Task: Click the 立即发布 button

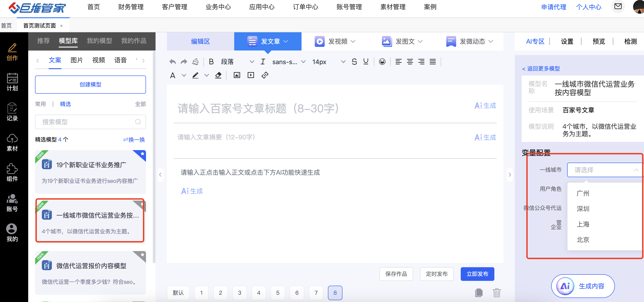Action: tap(477, 274)
